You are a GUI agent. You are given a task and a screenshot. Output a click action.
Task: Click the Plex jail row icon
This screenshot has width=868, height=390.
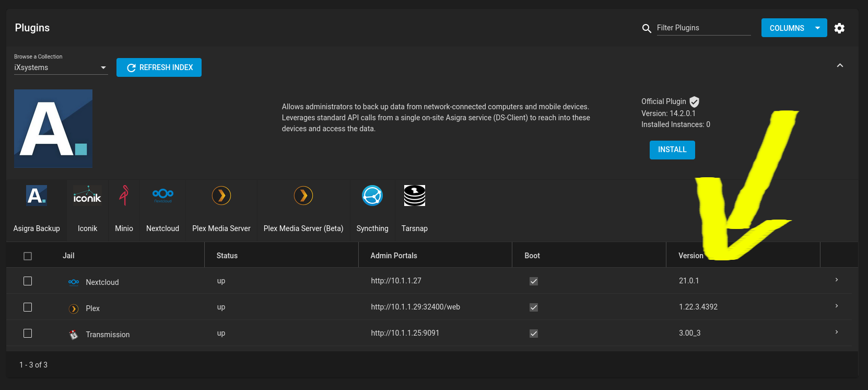point(74,308)
